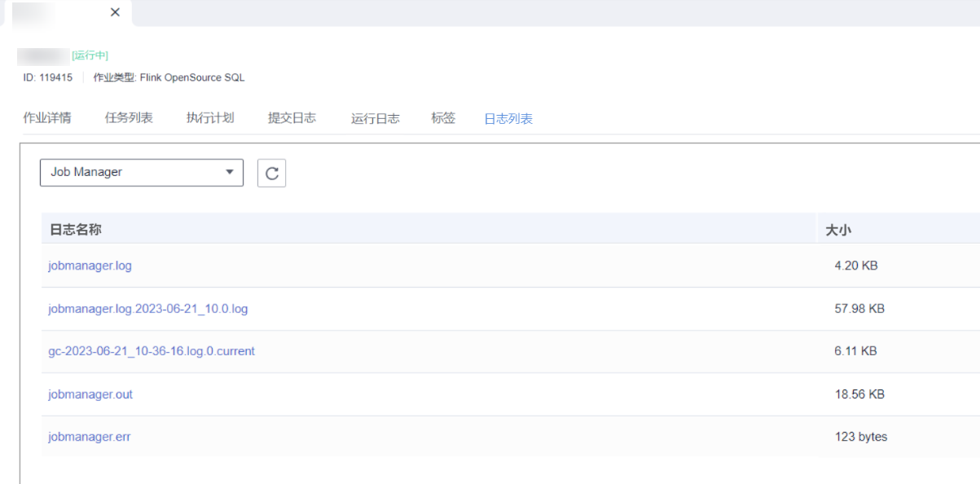Open the jobmanager.err log link

[90, 437]
